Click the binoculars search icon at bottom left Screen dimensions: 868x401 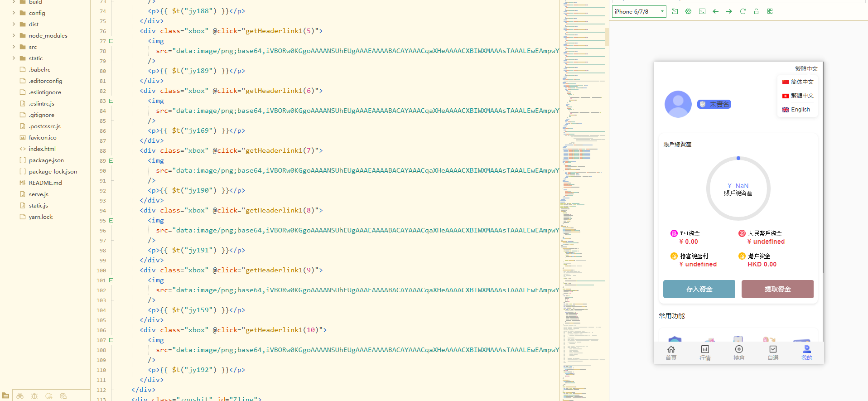pyautogui.click(x=20, y=396)
